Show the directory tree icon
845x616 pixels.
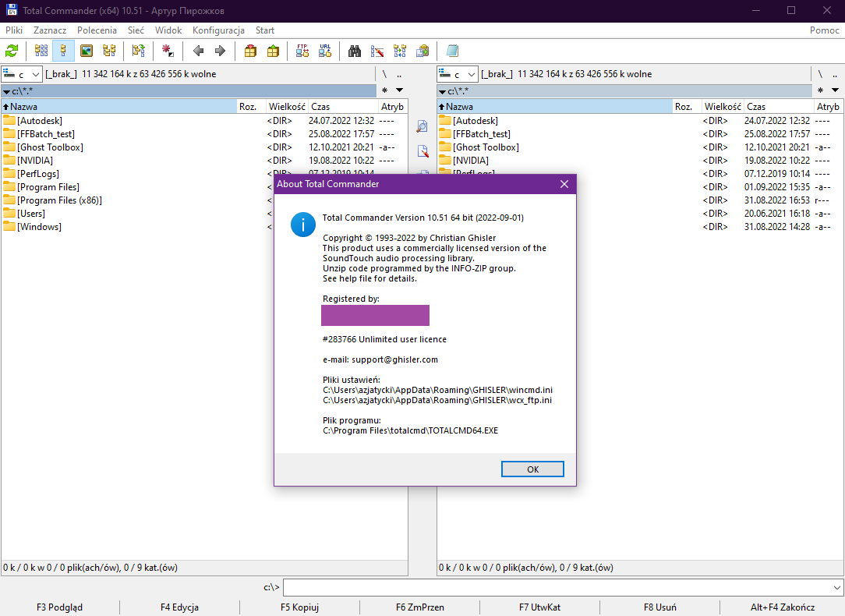pos(109,51)
